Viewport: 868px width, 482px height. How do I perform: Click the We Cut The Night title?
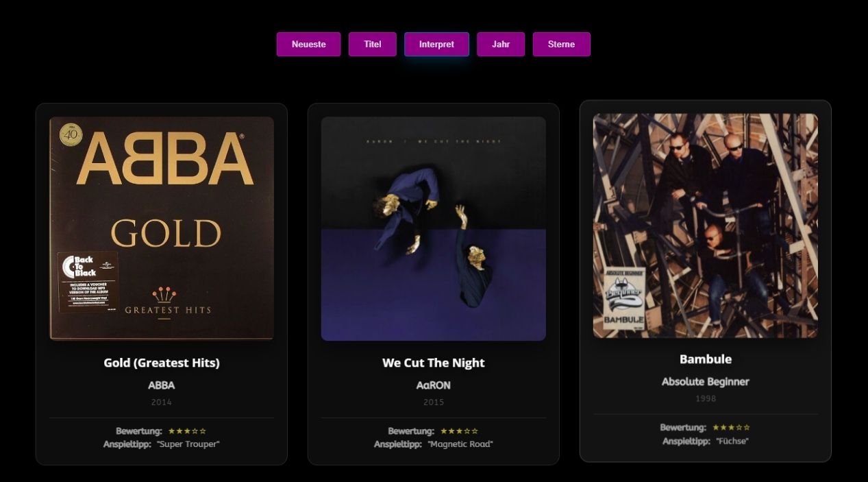click(x=434, y=363)
